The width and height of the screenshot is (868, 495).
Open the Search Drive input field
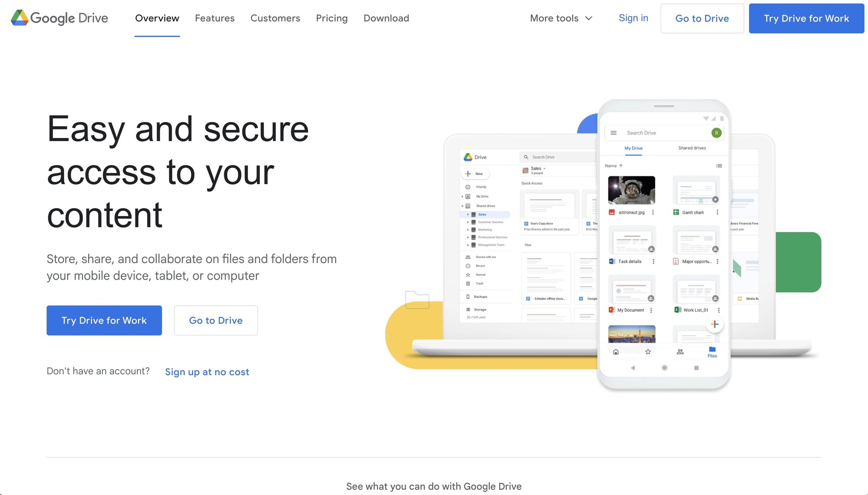point(663,132)
